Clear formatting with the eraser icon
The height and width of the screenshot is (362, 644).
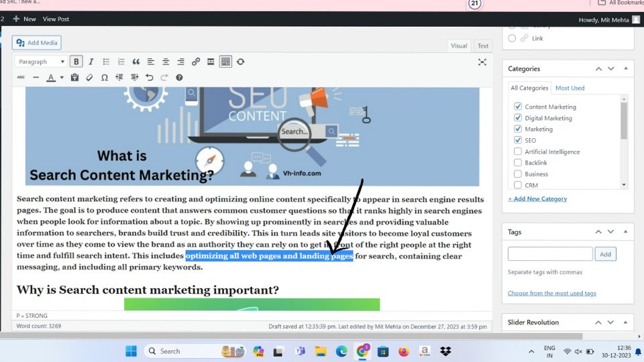pos(89,77)
